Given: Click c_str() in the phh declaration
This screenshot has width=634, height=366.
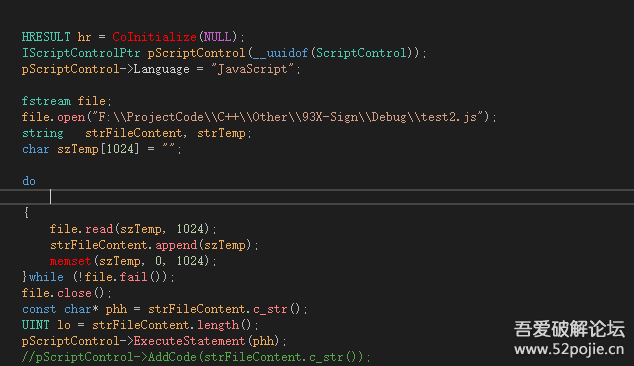Looking at the screenshot, I should tap(277, 309).
